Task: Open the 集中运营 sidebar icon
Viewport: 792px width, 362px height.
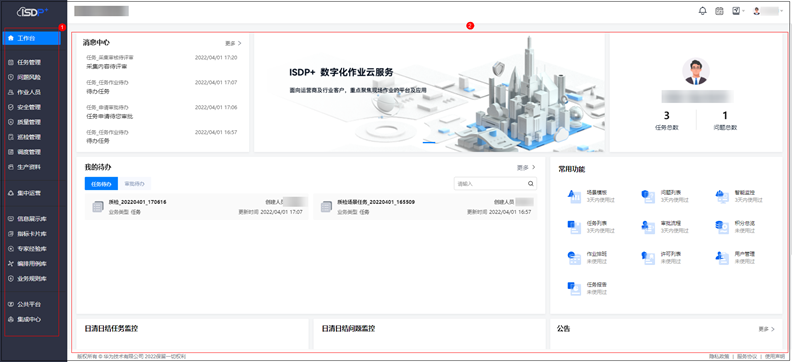Action: tap(11, 193)
